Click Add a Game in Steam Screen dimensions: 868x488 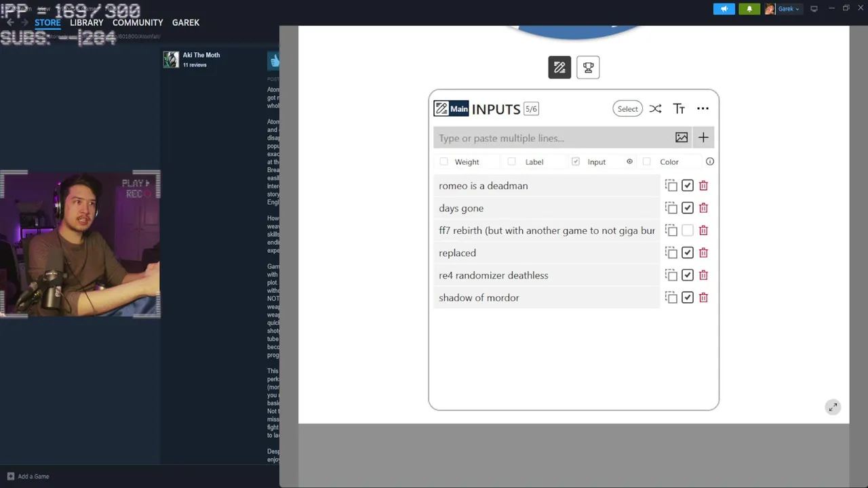click(x=28, y=476)
